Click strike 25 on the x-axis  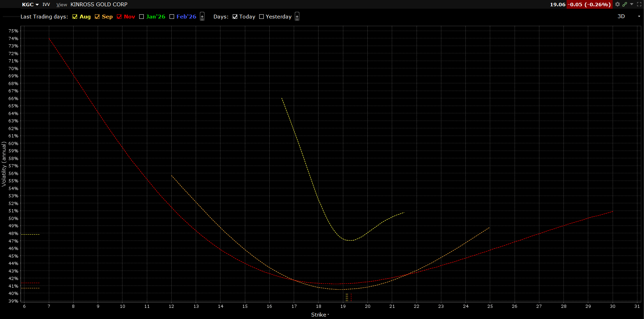coord(490,306)
